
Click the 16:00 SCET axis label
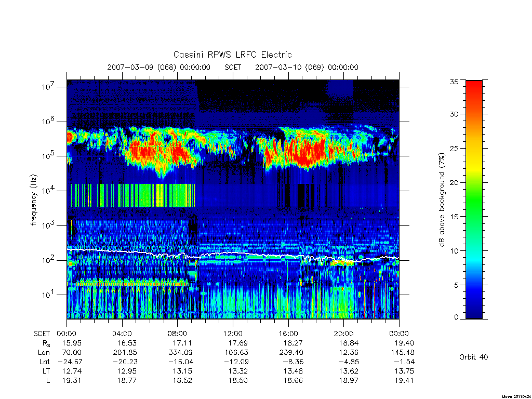click(x=288, y=334)
